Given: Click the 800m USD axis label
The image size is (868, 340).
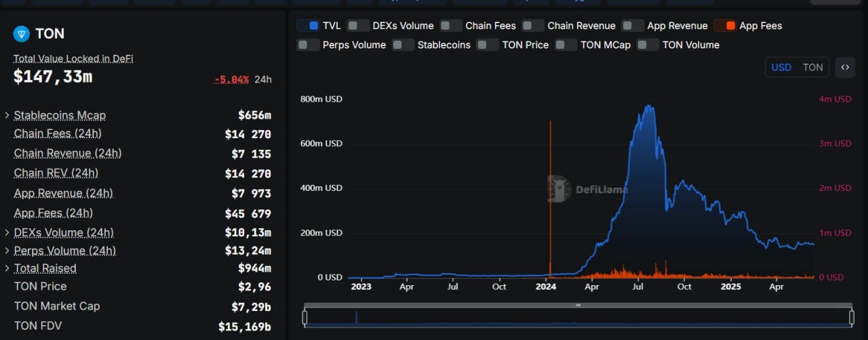Looking at the screenshot, I should [321, 99].
